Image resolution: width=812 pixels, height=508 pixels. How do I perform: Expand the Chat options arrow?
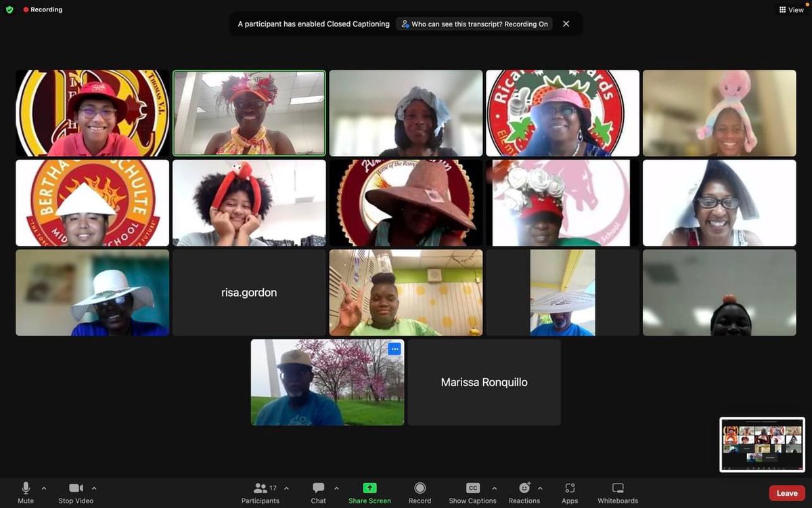336,488
